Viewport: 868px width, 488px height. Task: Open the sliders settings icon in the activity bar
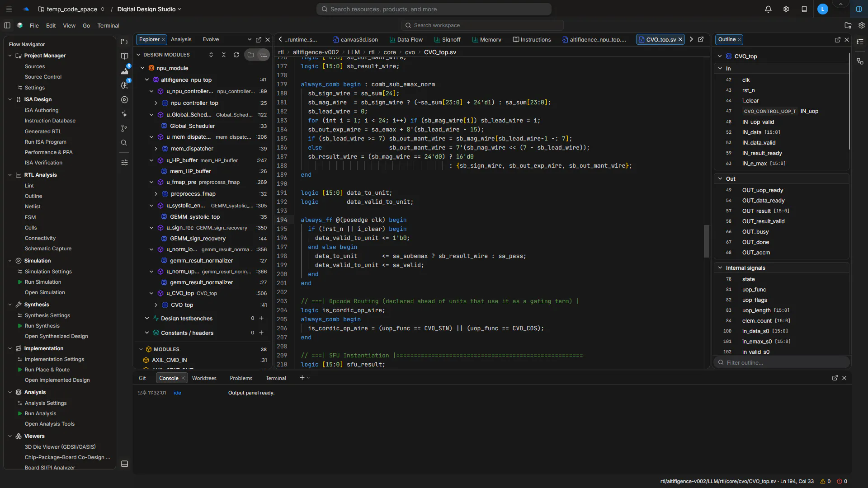coord(125,162)
